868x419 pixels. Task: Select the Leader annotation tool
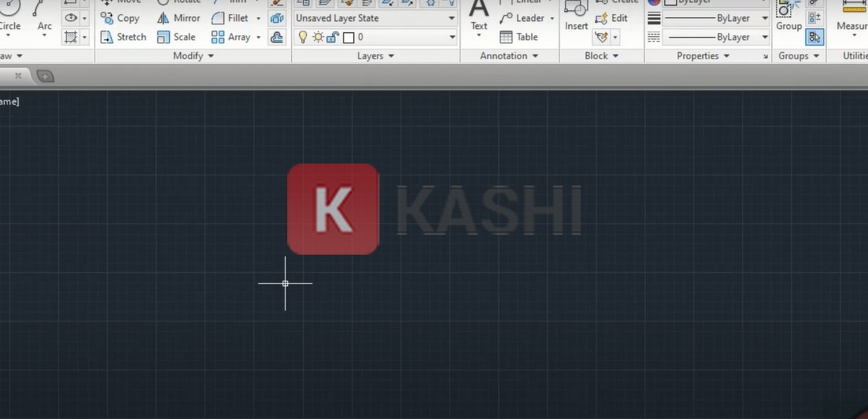coord(522,18)
